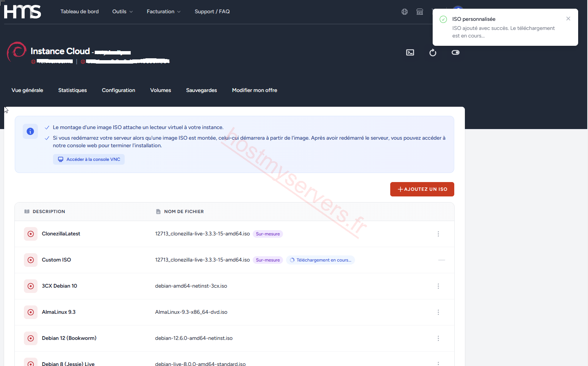This screenshot has height=366, width=588.
Task: Dismiss the ISO personnalisée notification
Action: (x=568, y=19)
